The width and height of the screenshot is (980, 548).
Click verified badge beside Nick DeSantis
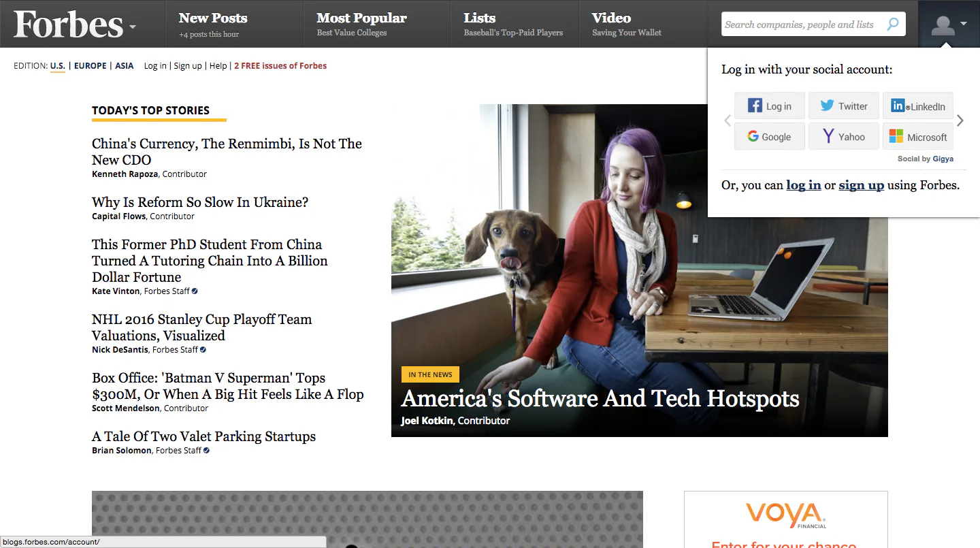tap(203, 349)
